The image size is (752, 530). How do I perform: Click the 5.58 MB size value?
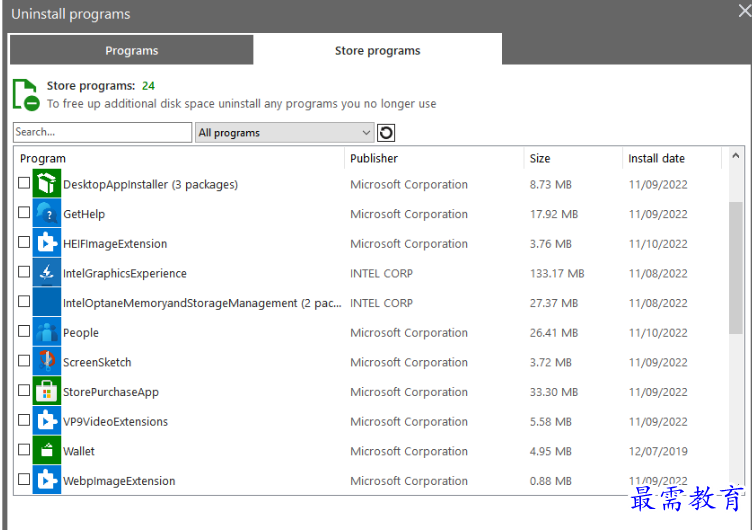pyautogui.click(x=551, y=422)
